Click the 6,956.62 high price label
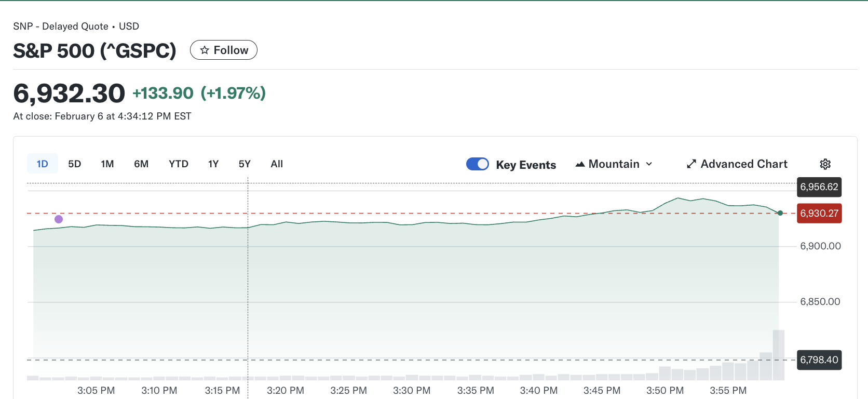 coord(819,187)
